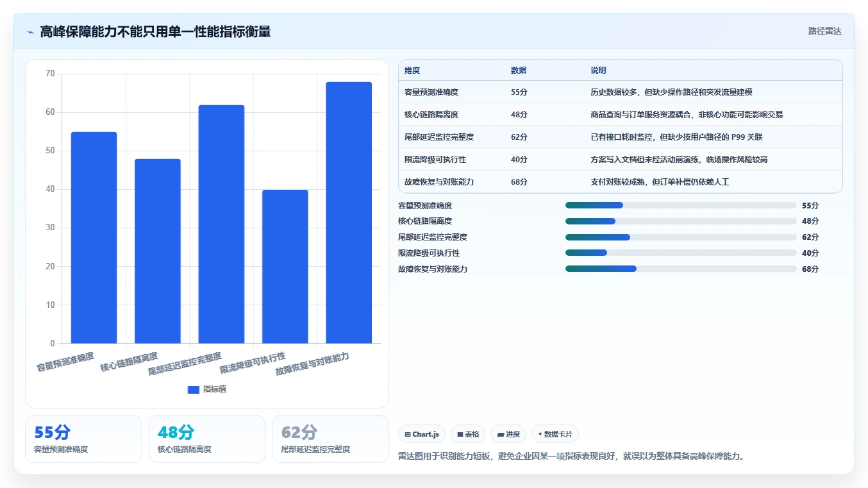This screenshot has height=488, width=868.
Task: Click the 55分 value in the table
Action: (x=519, y=92)
